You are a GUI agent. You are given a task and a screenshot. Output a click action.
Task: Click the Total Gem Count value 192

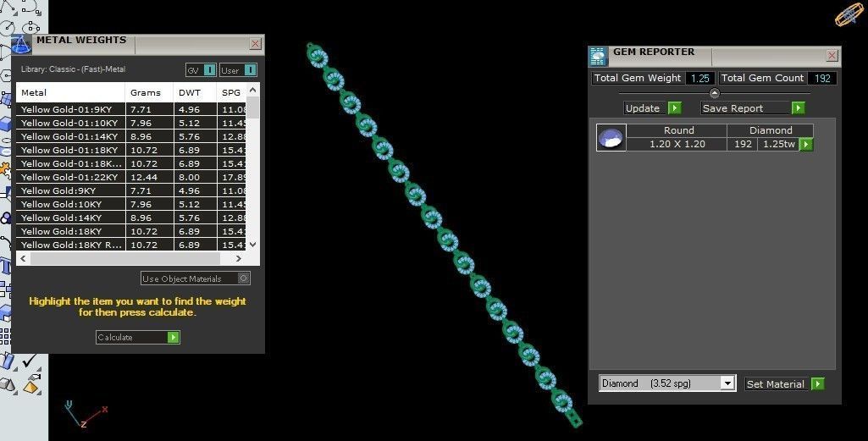pos(822,78)
